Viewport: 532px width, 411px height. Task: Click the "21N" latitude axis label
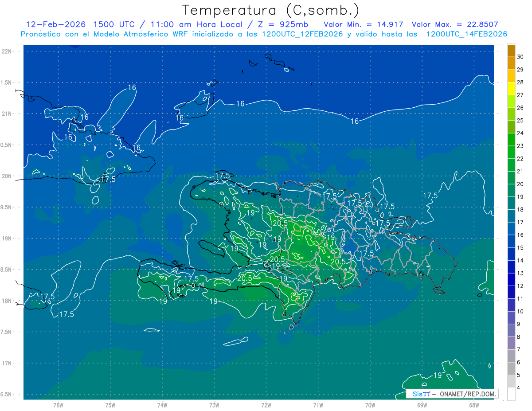click(x=7, y=114)
